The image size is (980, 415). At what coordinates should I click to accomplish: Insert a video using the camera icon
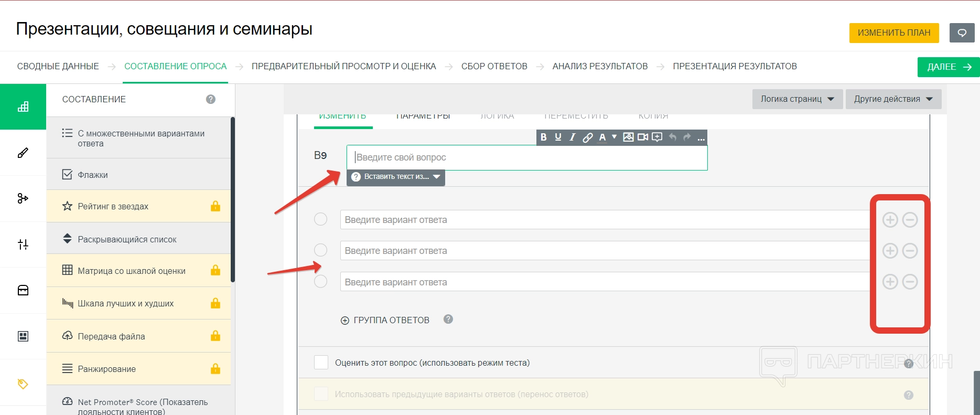tap(643, 137)
